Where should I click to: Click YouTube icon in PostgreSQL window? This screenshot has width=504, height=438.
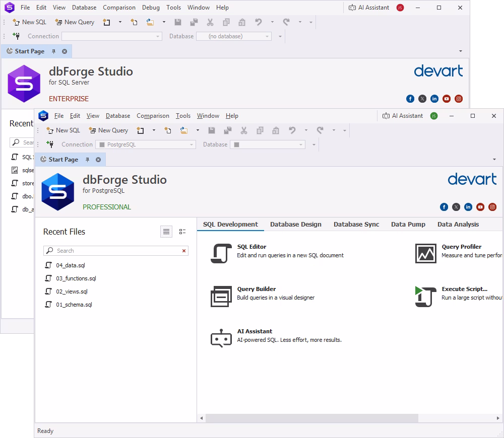point(480,207)
